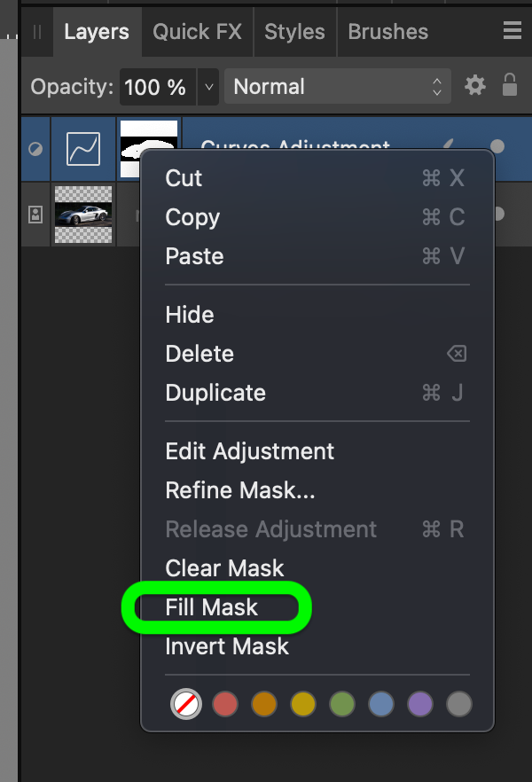The image size is (532, 782).
Task: Switch to the Quick FX tab
Action: coord(198,32)
